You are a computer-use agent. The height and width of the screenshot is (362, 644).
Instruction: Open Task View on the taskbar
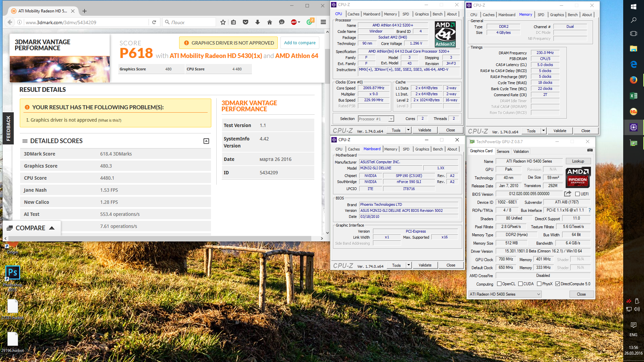634,34
